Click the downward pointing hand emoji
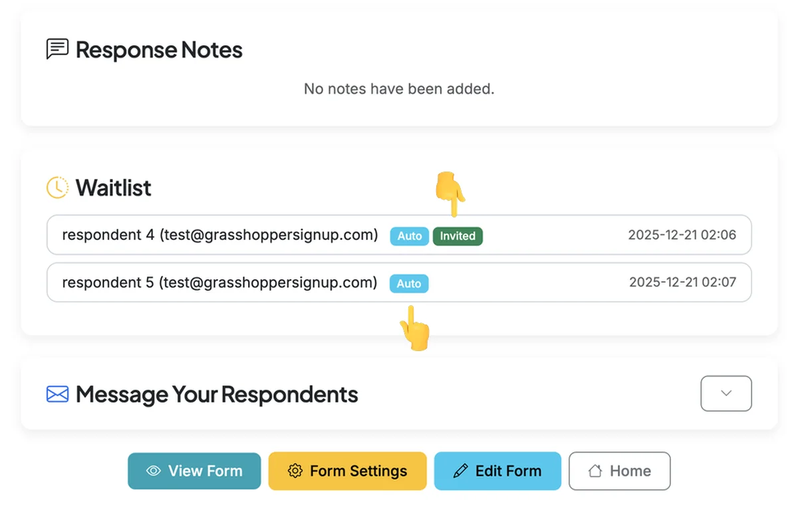798x532 pixels. 450,194
